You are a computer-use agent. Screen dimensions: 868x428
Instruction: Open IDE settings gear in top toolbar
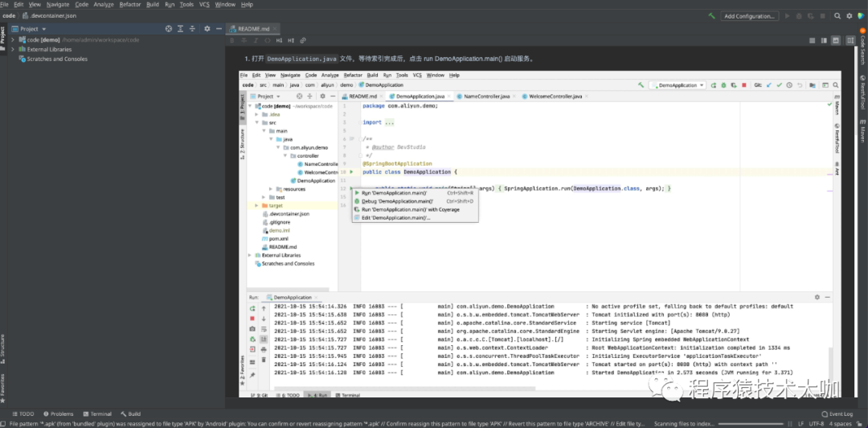pos(850,16)
